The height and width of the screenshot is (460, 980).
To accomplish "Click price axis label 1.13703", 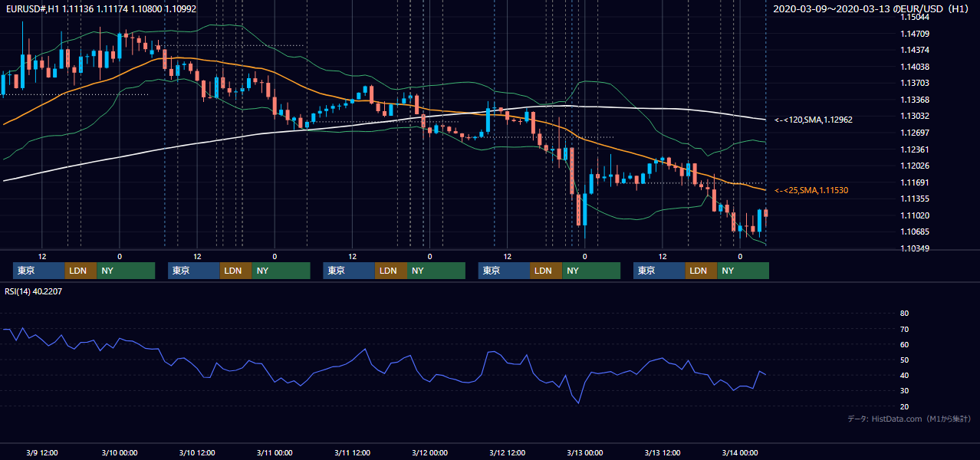I will (x=915, y=83).
